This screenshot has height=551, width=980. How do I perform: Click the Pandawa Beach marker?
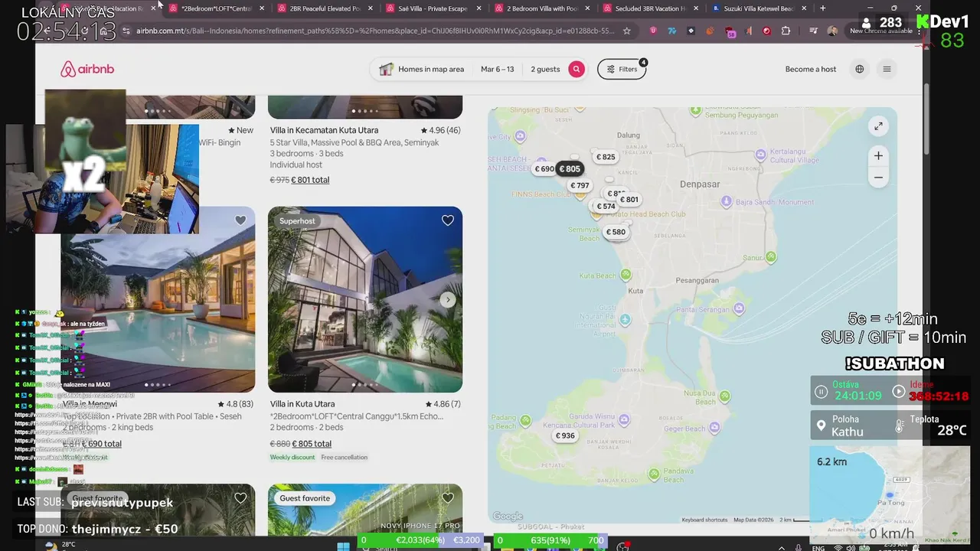(x=653, y=474)
